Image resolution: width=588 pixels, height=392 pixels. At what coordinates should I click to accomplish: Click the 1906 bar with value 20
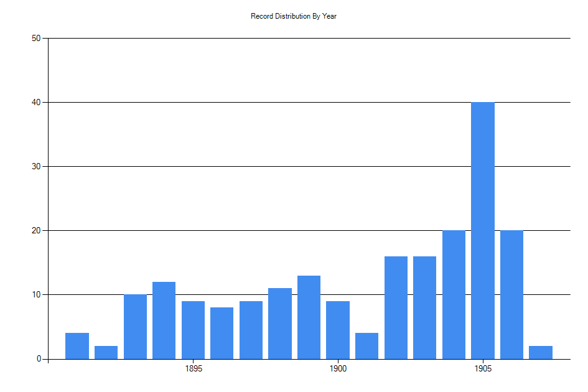coord(511,294)
